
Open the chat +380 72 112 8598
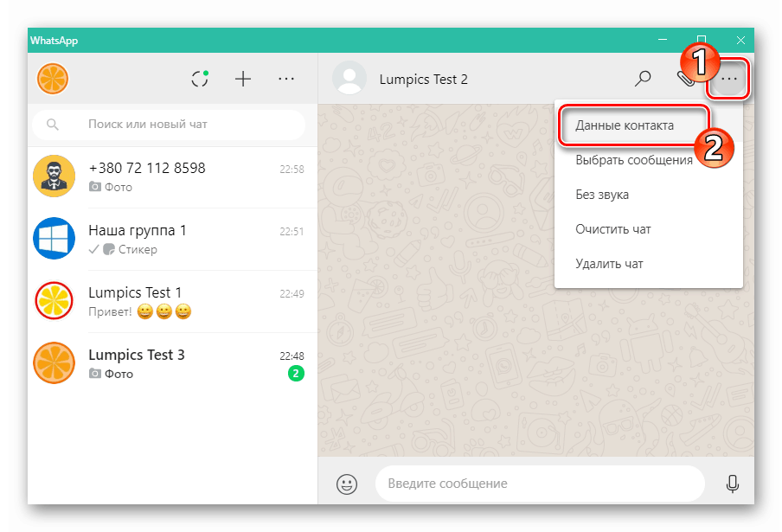(x=172, y=177)
